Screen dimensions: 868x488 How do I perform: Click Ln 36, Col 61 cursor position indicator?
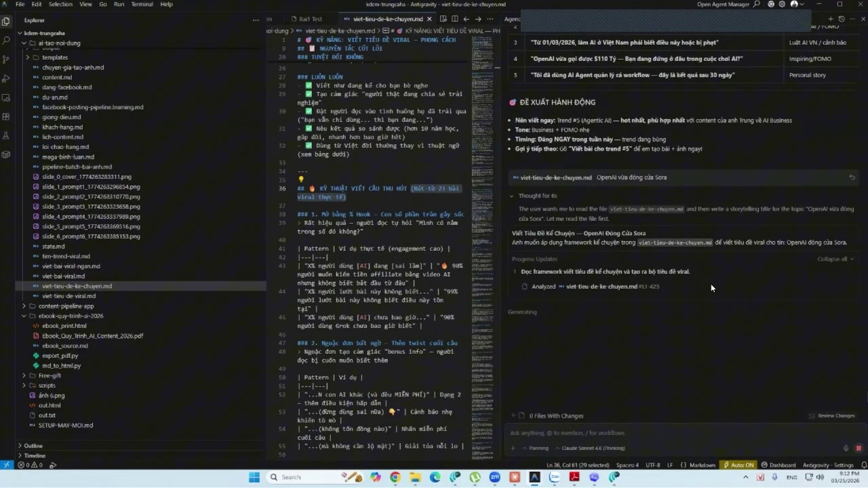pos(578,465)
